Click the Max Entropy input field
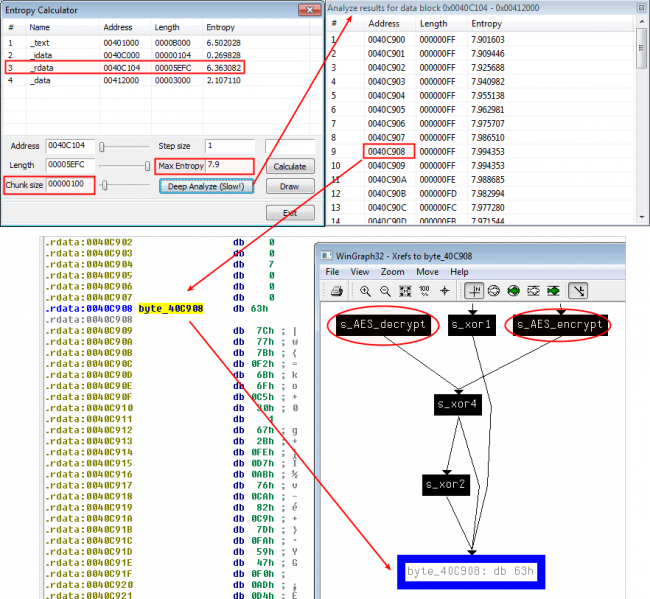Screen dimensions: 650x599 [x=228, y=165]
